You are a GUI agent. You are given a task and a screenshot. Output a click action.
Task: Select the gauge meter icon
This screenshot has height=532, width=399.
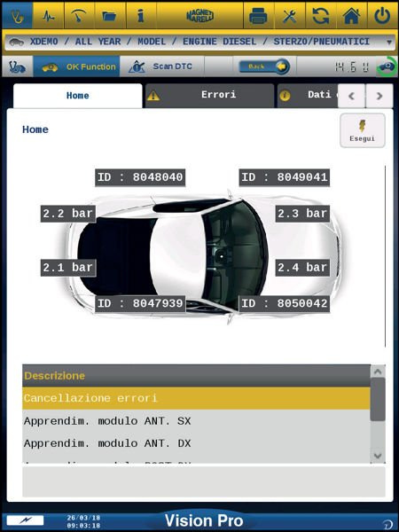(x=80, y=16)
